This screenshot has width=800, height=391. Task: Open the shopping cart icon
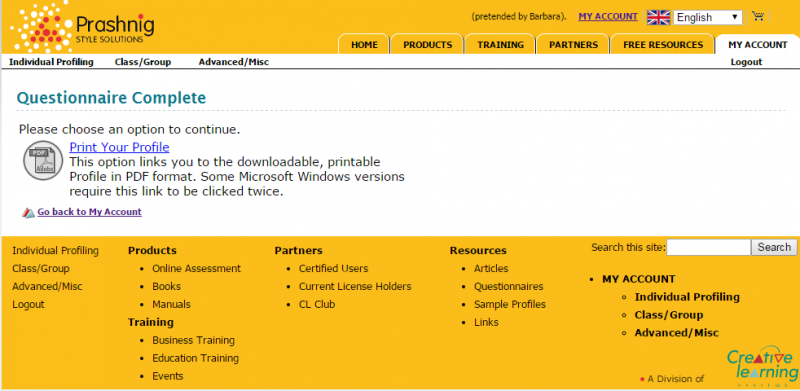(758, 16)
